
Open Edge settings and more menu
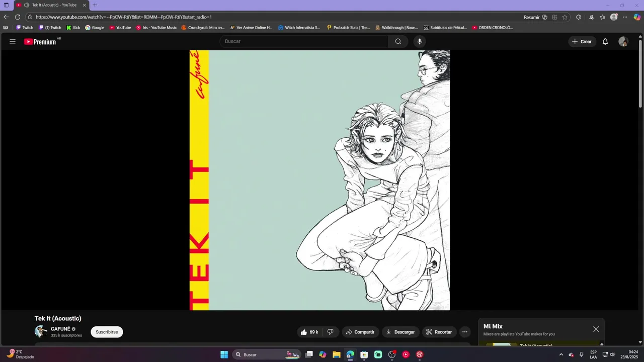click(x=625, y=17)
